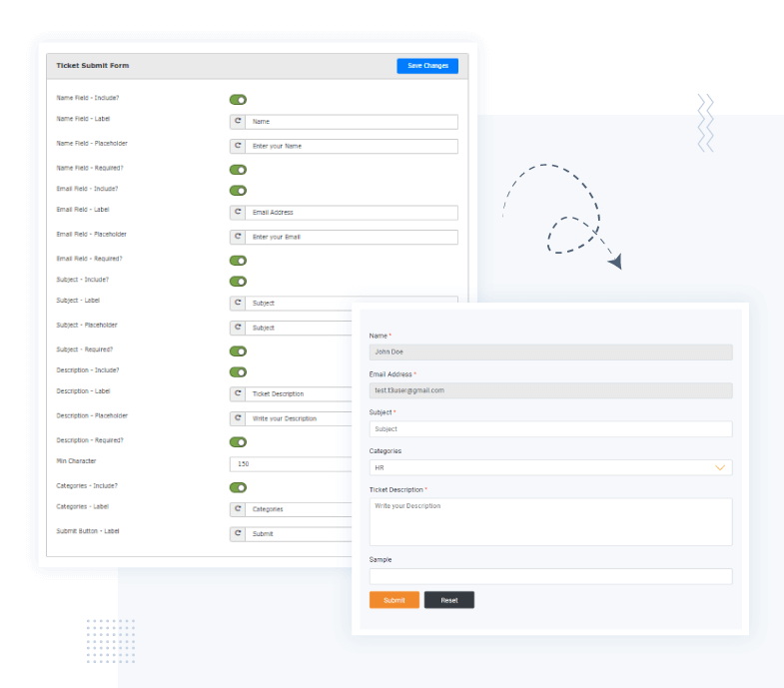Toggle Email Field Required switch
The width and height of the screenshot is (784, 688).
point(238,260)
